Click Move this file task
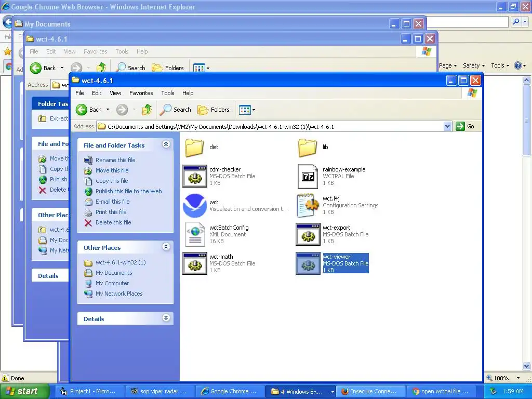Screen dimensions: 532x399 pos(112,170)
